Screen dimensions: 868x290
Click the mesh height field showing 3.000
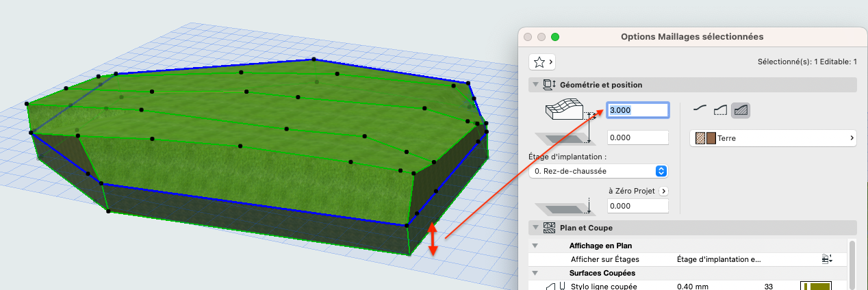(637, 110)
